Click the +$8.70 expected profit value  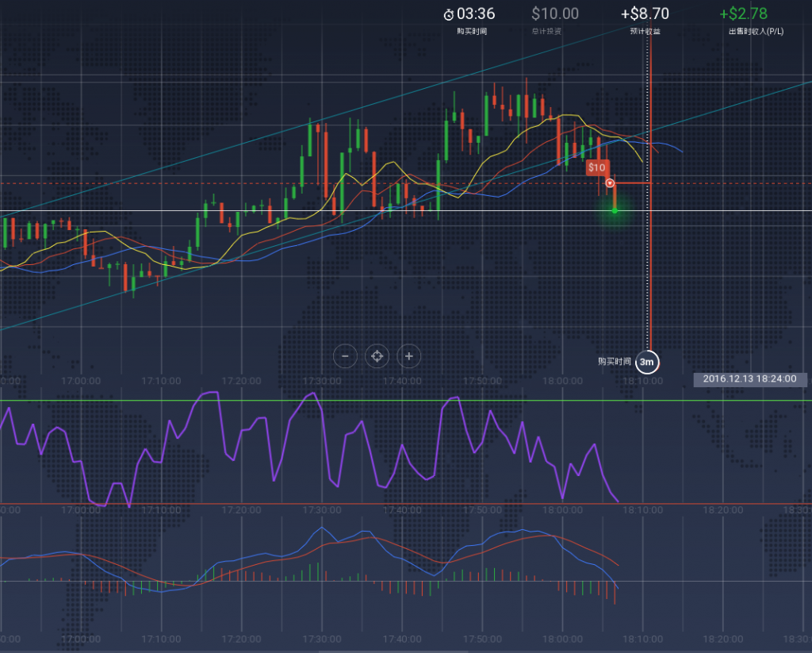645,13
